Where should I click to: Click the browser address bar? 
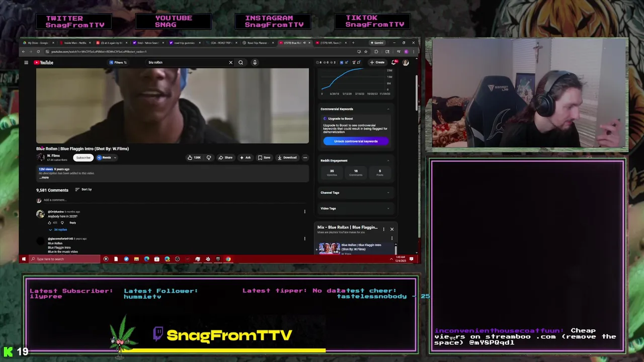click(201, 51)
